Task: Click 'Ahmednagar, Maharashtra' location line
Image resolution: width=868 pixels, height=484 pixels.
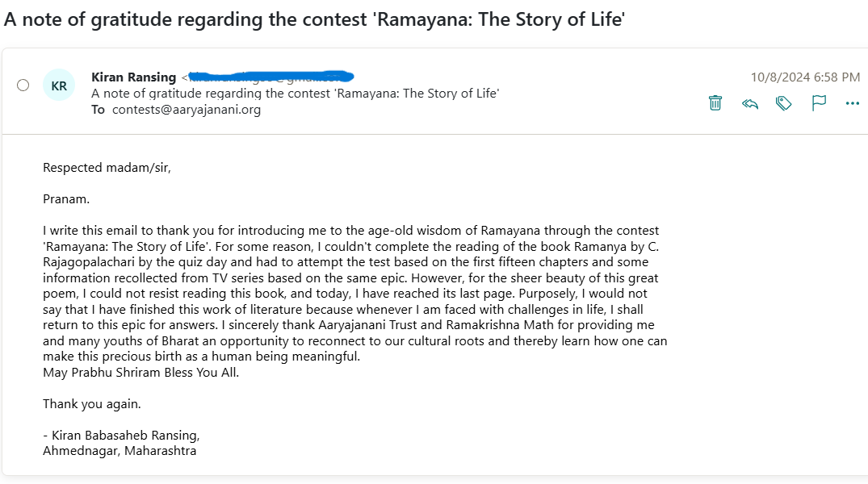Action: 120,451
